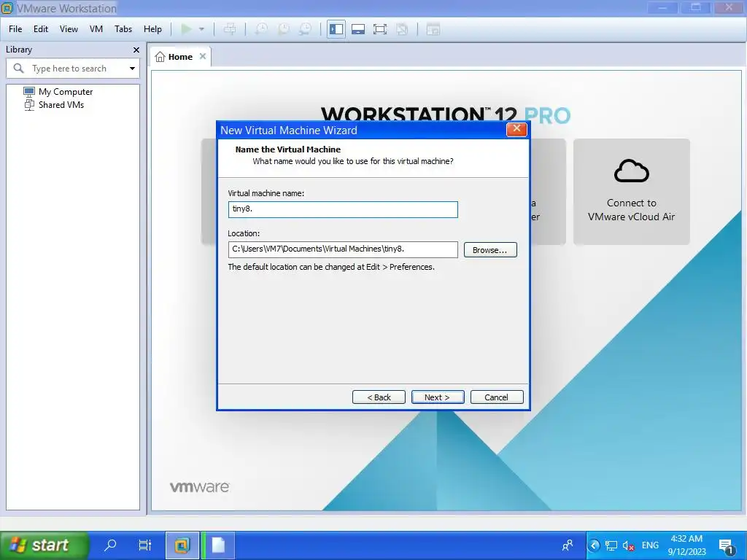This screenshot has width=747, height=560.
Task: Close the Home tab
Action: pos(203,56)
